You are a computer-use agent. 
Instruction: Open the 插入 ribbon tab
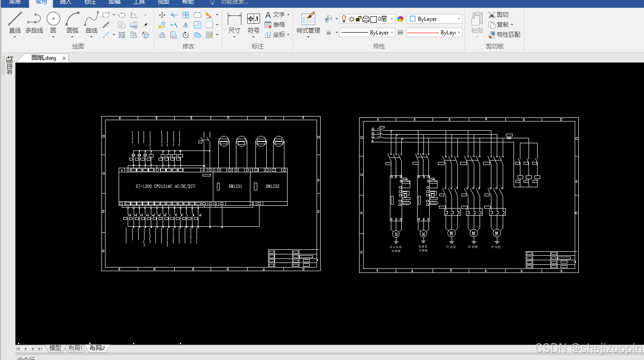[66, 2]
